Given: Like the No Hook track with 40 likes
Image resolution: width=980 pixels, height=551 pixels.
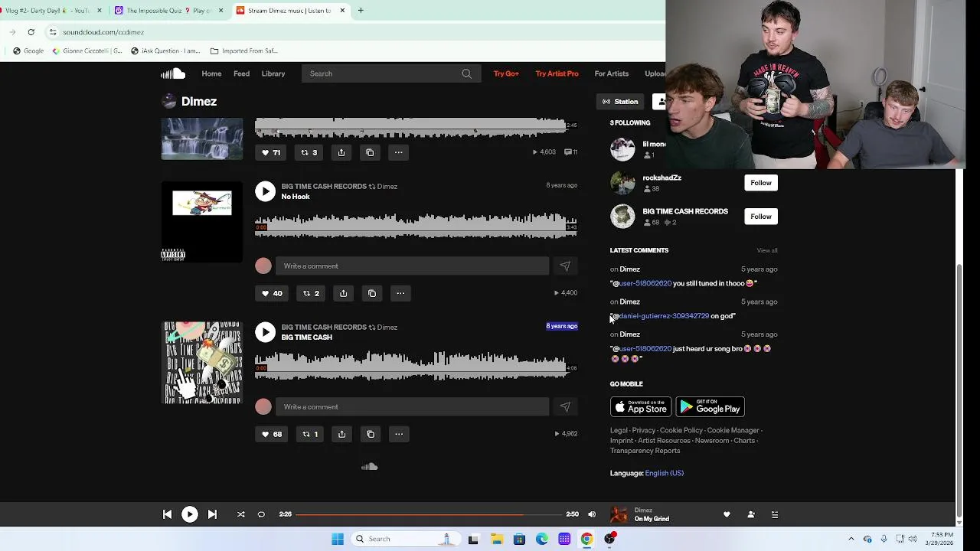Looking at the screenshot, I should click(272, 293).
